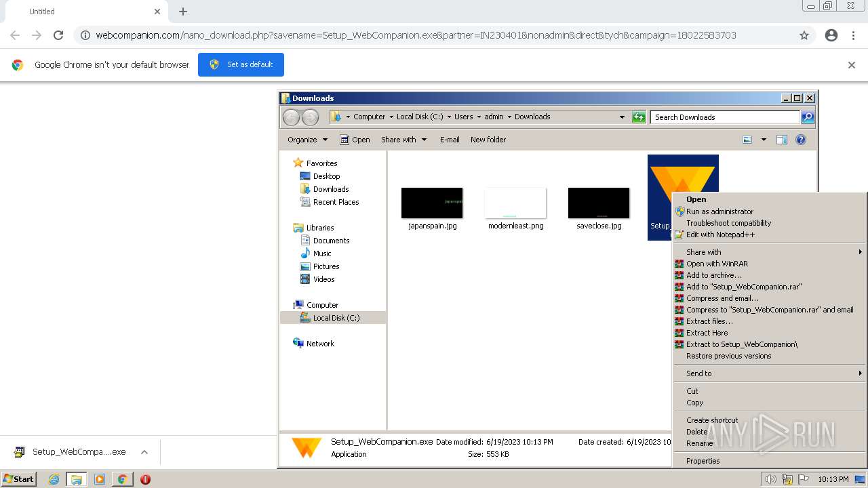Choose Restore previous versions
Viewport: 868px width, 488px height.
pyautogui.click(x=770, y=356)
